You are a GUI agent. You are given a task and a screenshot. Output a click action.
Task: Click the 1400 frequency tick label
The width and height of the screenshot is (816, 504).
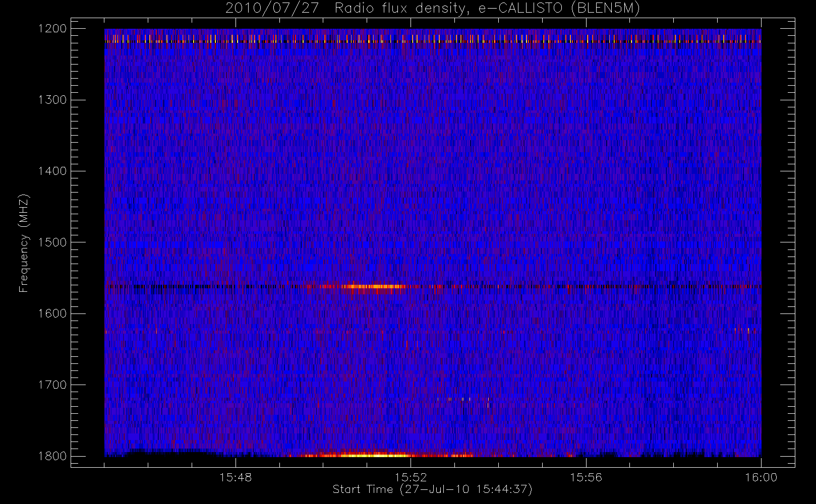(x=52, y=171)
